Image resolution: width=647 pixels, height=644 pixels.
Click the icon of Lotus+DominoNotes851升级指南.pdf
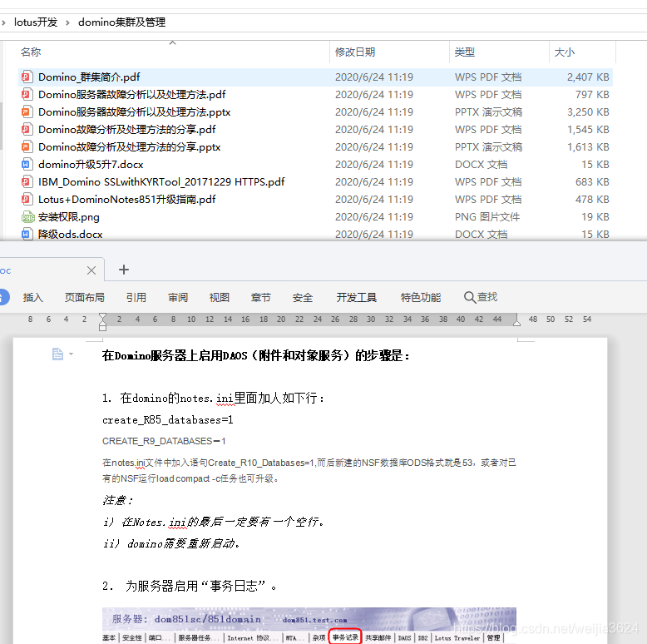coord(27,200)
